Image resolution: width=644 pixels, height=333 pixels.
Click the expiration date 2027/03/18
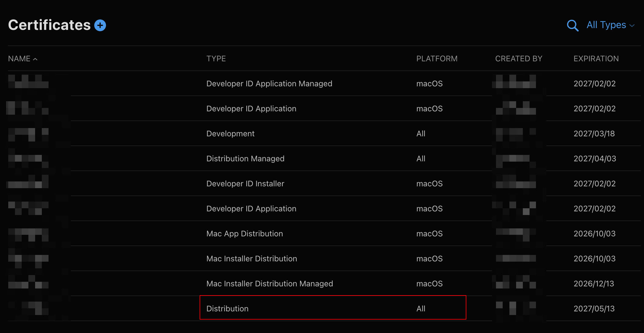point(594,134)
